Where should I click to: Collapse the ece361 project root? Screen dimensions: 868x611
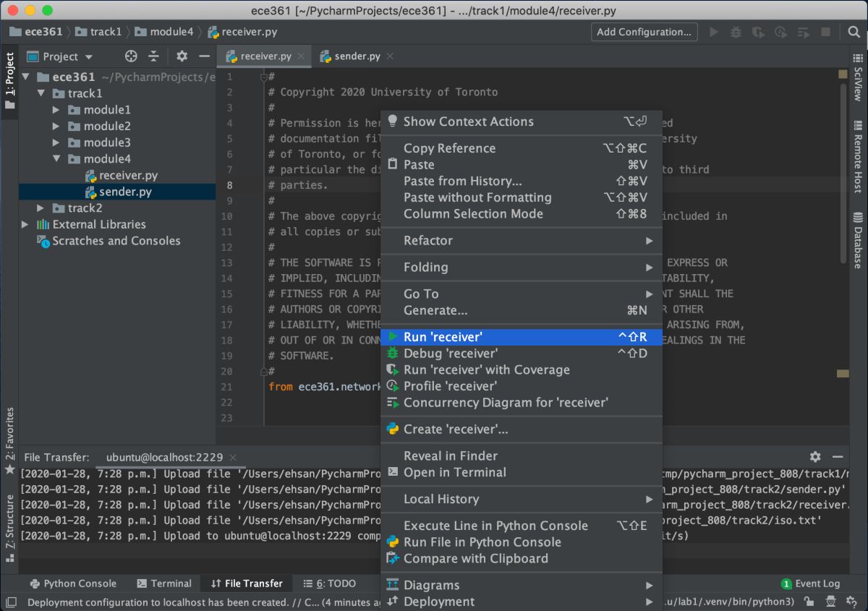coord(25,77)
